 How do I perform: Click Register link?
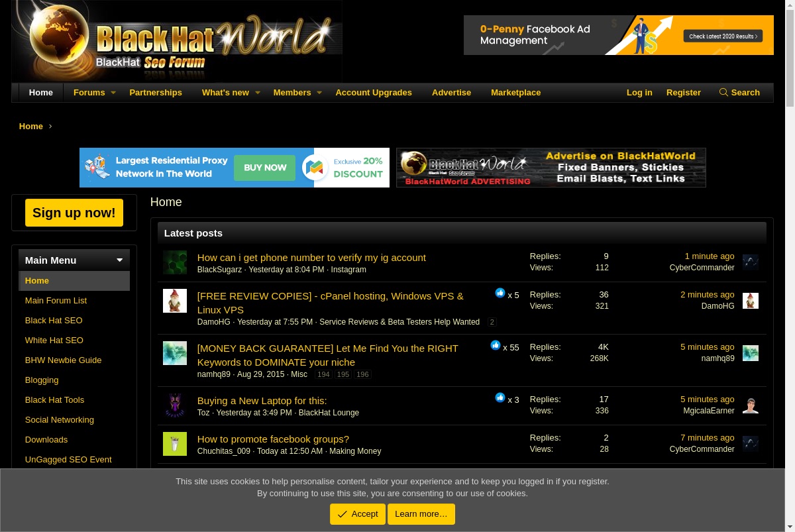coord(684,93)
